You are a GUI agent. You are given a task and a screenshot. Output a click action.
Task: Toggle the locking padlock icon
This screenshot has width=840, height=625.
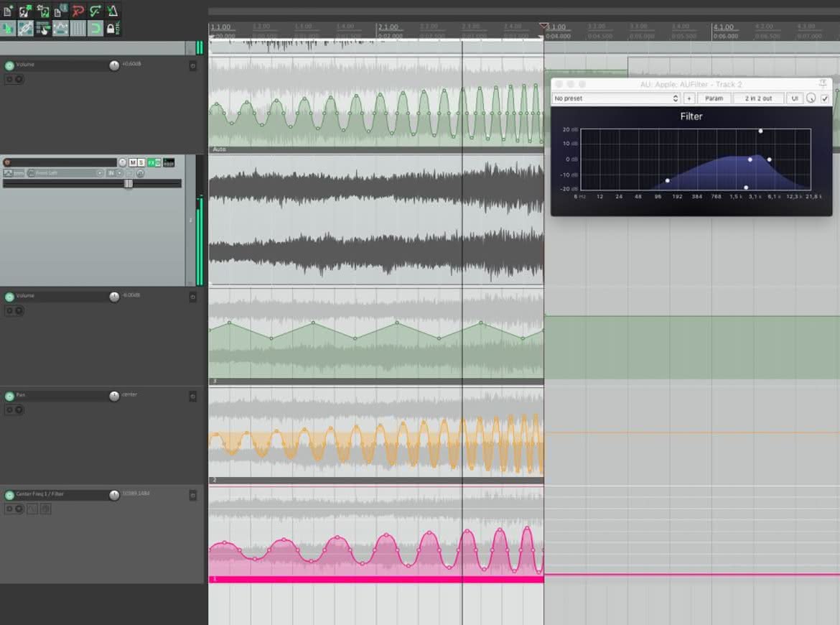111,28
